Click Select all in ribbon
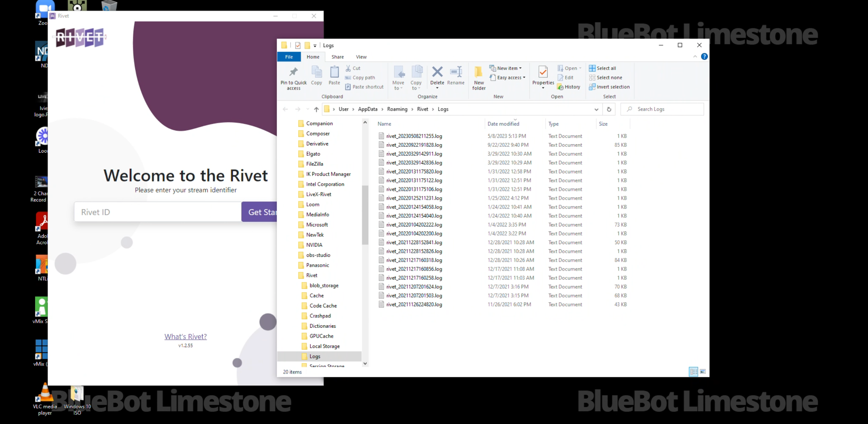This screenshot has width=868, height=424. click(x=602, y=68)
